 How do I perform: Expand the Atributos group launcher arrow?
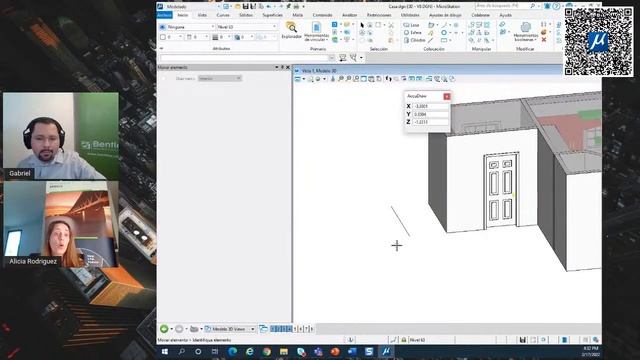[161, 49]
